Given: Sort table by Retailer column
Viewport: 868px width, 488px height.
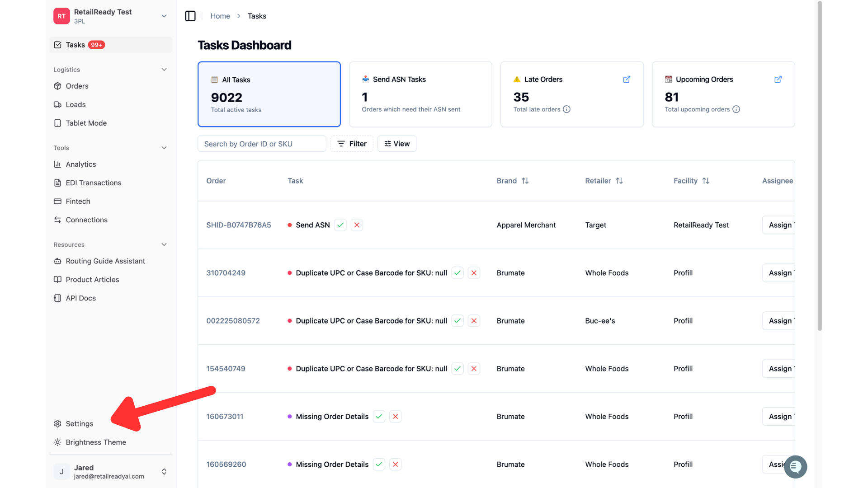Looking at the screenshot, I should click(x=619, y=181).
